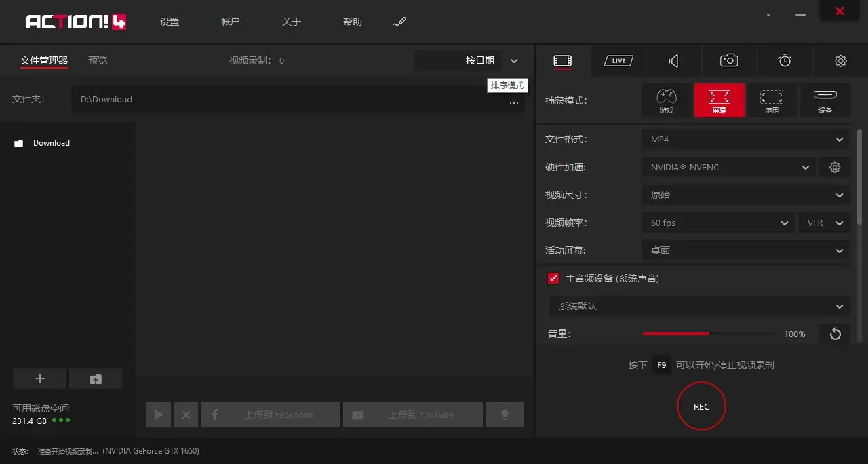Close the Action! window
868x464 pixels.
pyautogui.click(x=840, y=12)
